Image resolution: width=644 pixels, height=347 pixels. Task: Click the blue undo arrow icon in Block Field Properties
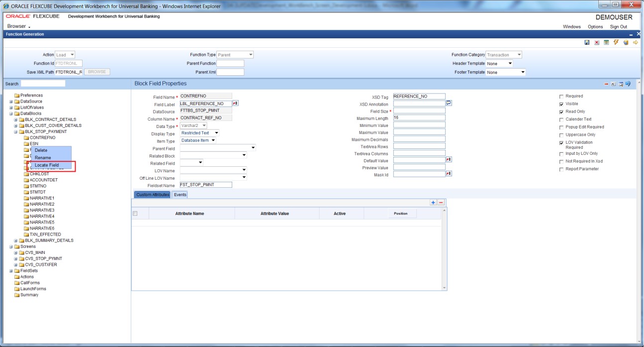pyautogui.click(x=628, y=84)
